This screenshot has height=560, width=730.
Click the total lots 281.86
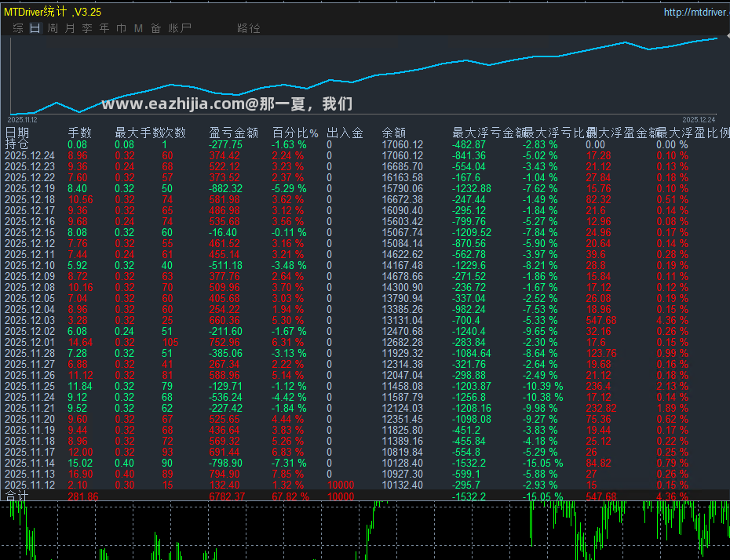[x=83, y=496]
